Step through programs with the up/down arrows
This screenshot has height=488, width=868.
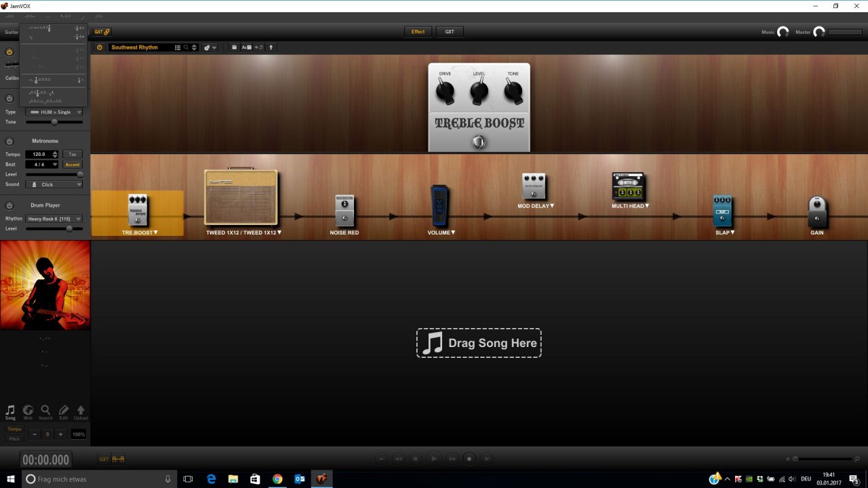tap(195, 47)
